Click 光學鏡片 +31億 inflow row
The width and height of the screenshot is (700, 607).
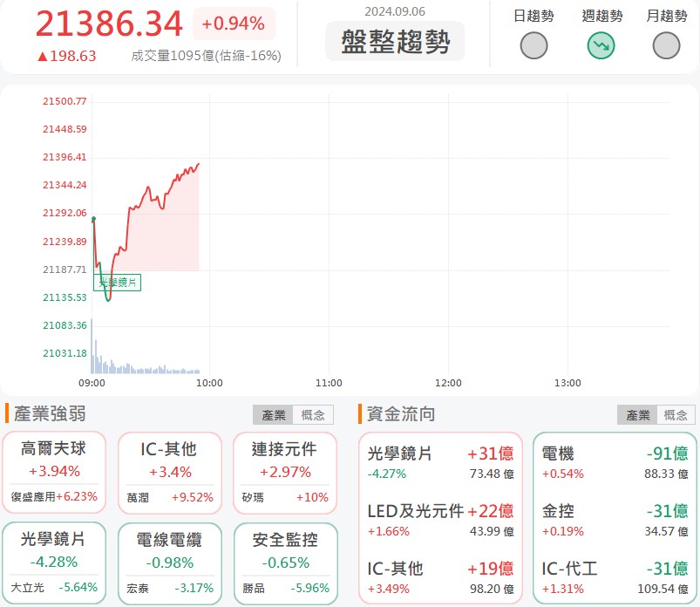(440, 463)
